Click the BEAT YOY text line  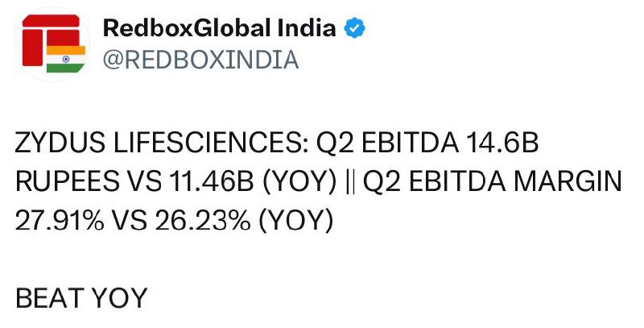pos(81,298)
